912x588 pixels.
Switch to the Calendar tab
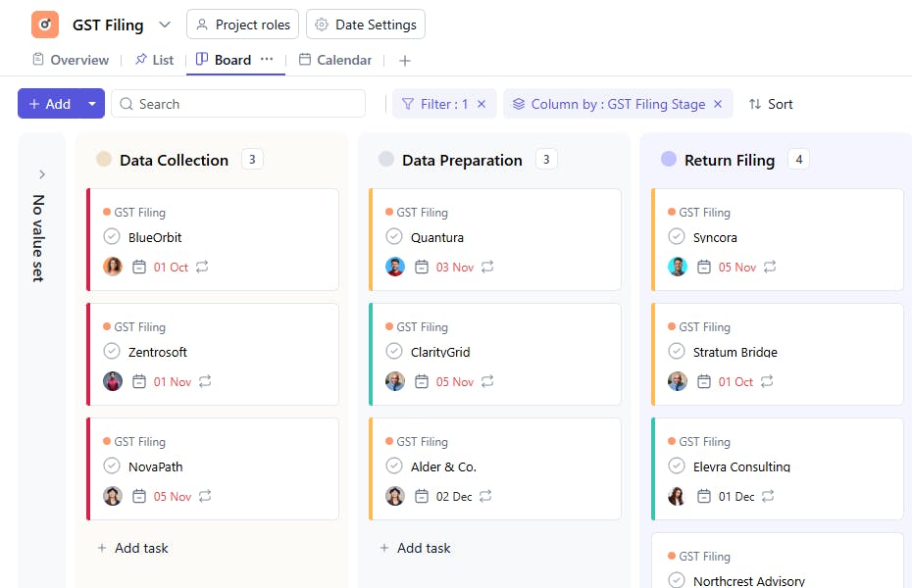335,60
